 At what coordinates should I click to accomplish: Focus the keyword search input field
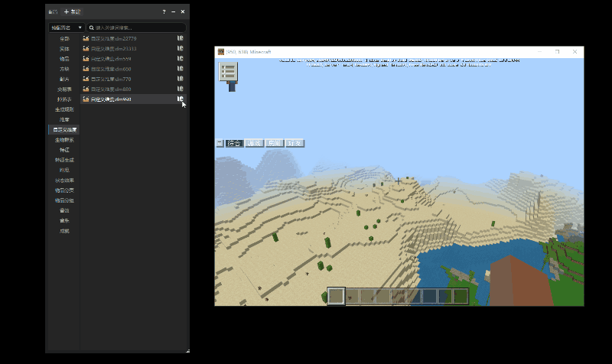coord(136,28)
